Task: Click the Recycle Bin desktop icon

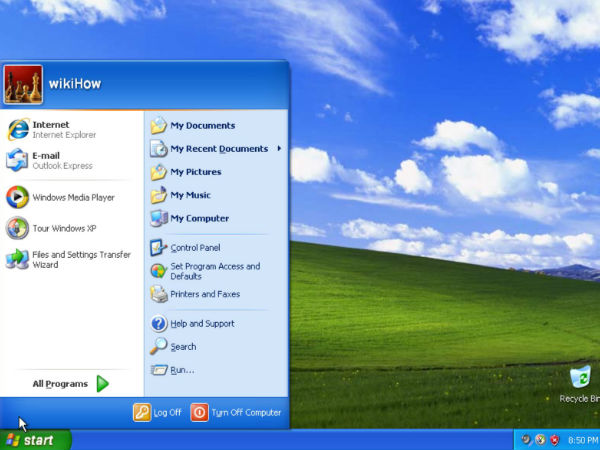Action: coord(580,377)
